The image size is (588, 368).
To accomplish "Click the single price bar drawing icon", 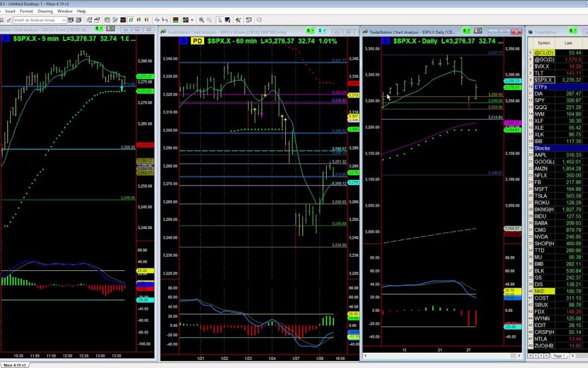I will (157, 20).
